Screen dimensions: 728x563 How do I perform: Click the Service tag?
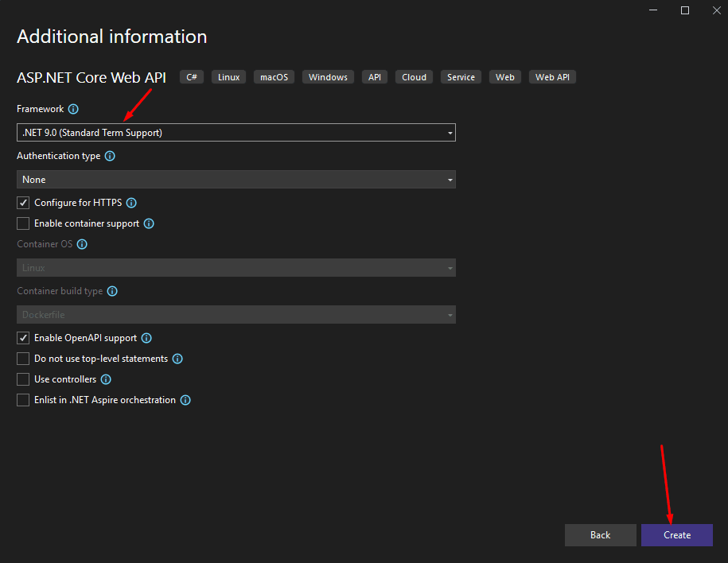tap(461, 77)
